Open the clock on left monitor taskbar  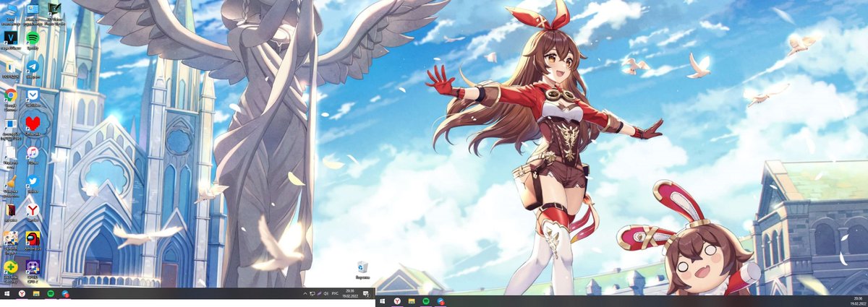[x=350, y=294]
